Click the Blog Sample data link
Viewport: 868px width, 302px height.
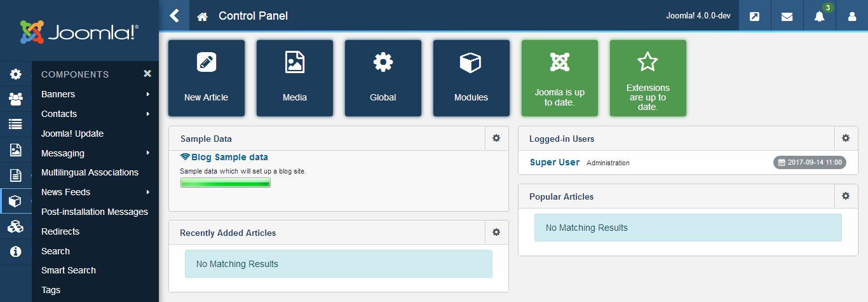(x=224, y=157)
